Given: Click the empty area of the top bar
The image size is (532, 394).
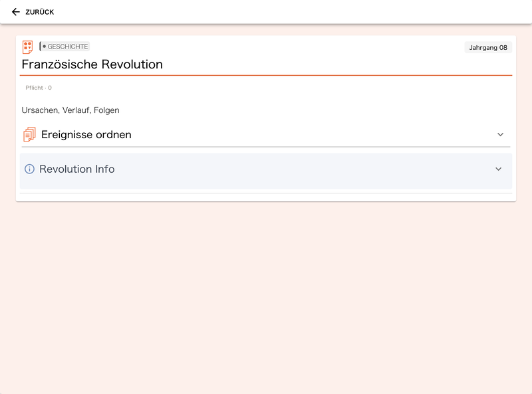Looking at the screenshot, I should tap(292, 12).
